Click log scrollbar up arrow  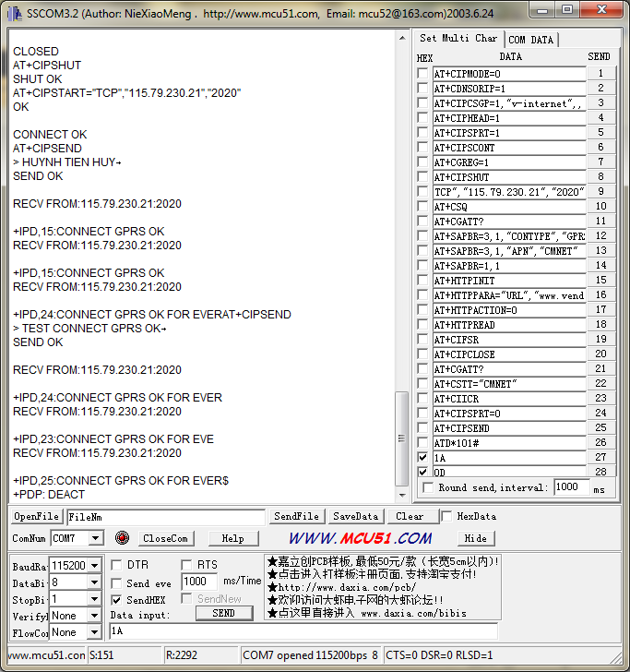tap(402, 38)
